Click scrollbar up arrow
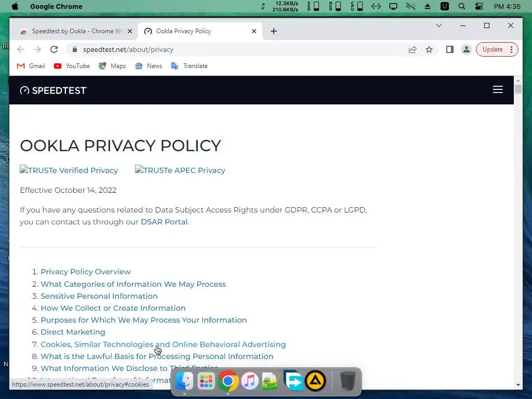The height and width of the screenshot is (399, 532). [x=518, y=81]
